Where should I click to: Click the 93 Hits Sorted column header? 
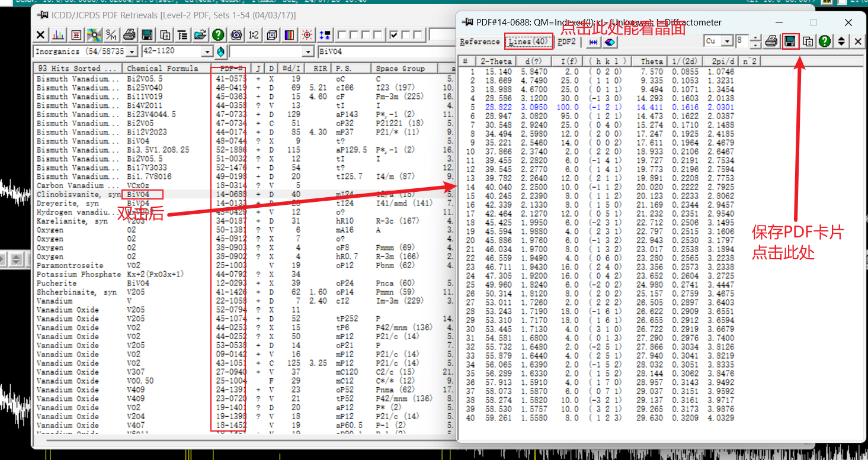pos(78,68)
